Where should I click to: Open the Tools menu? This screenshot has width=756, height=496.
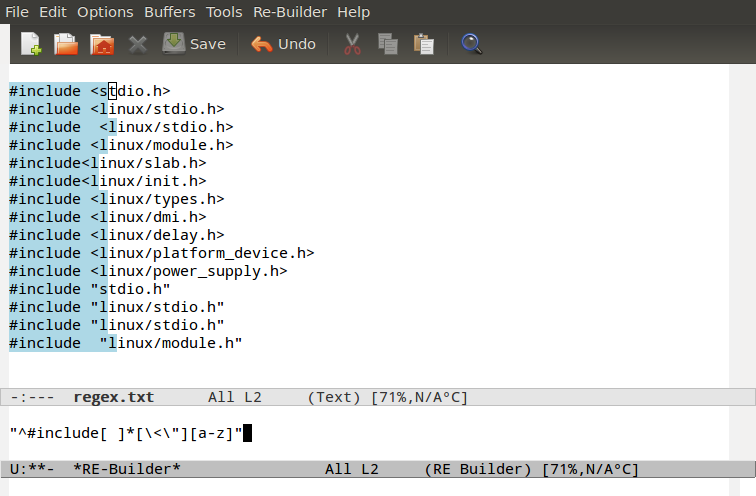tap(224, 12)
